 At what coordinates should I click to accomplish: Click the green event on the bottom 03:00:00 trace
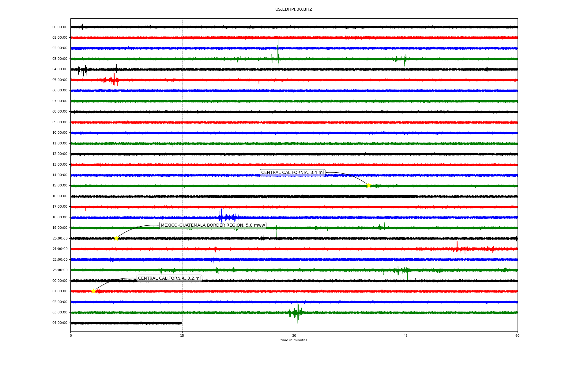pos(297,312)
